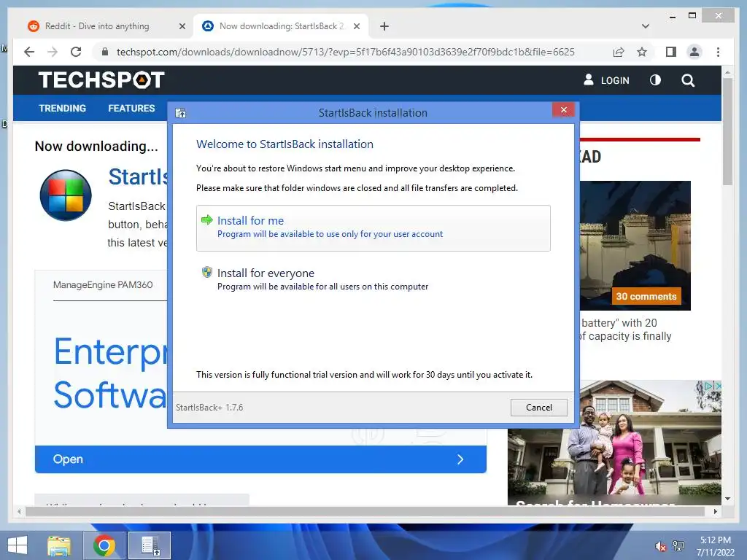Click the page vertical scrollbar thumb
747x560 pixels.
coord(727,131)
